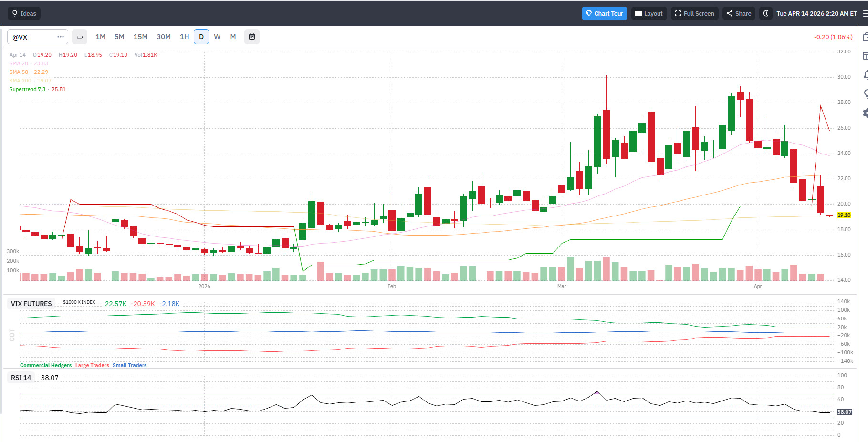Open the Layout dropdown
Screen dimensions: 868x442
point(648,13)
